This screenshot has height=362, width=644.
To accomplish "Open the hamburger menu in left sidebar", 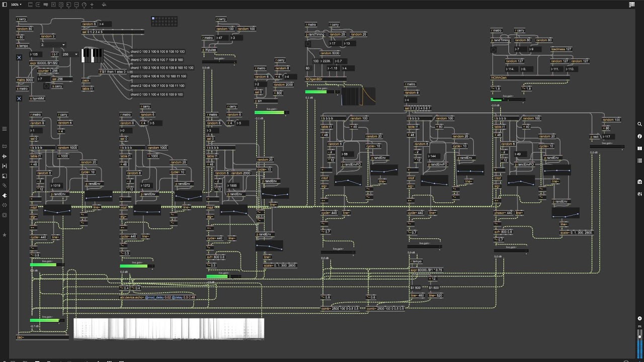I will tap(5, 129).
